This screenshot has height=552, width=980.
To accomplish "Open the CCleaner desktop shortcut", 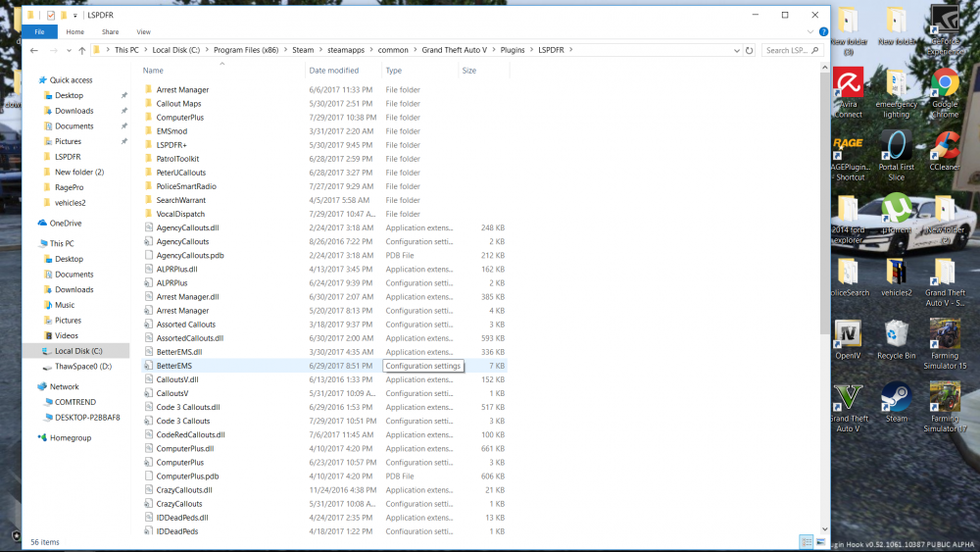I will [x=945, y=150].
